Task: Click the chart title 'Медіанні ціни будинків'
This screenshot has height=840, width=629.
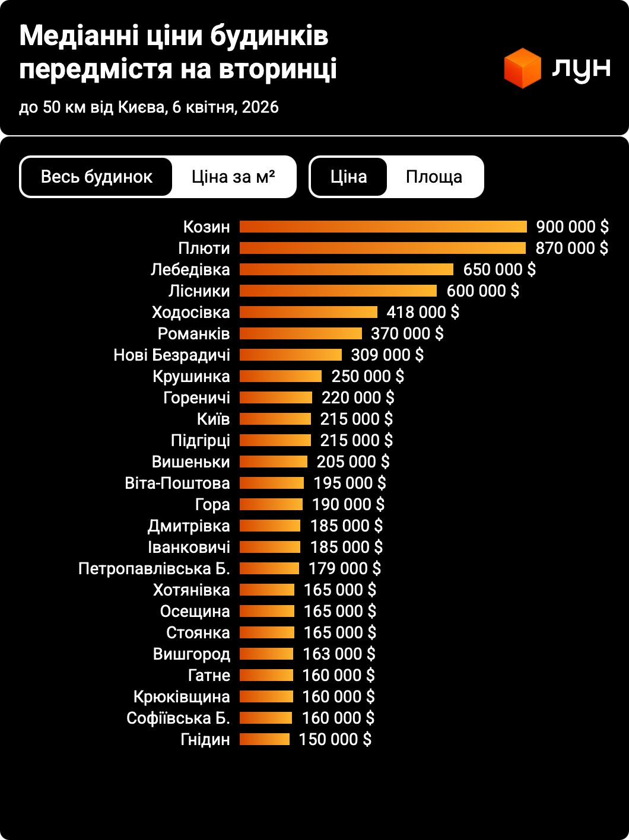Action: pos(174,37)
